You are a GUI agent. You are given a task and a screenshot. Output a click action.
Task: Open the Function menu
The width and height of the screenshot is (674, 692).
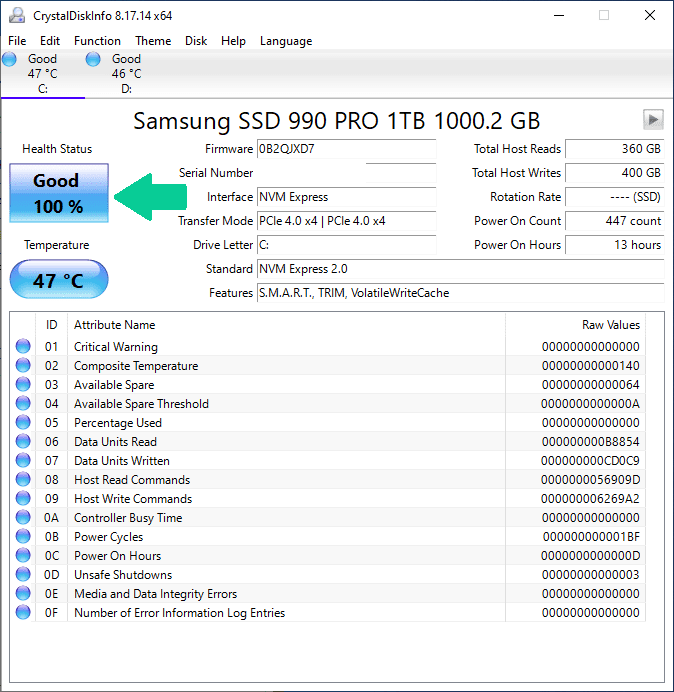tap(97, 41)
